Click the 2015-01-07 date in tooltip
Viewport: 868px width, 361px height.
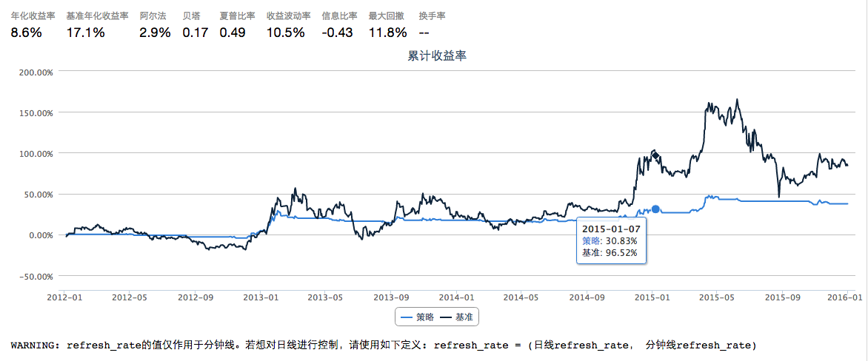610,229
